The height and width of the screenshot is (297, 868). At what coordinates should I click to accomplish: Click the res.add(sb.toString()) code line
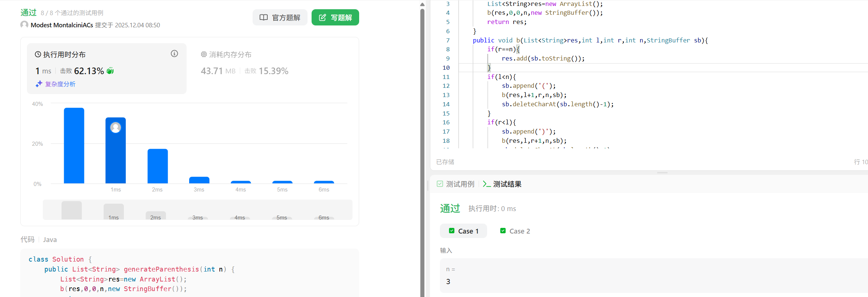tap(543, 58)
